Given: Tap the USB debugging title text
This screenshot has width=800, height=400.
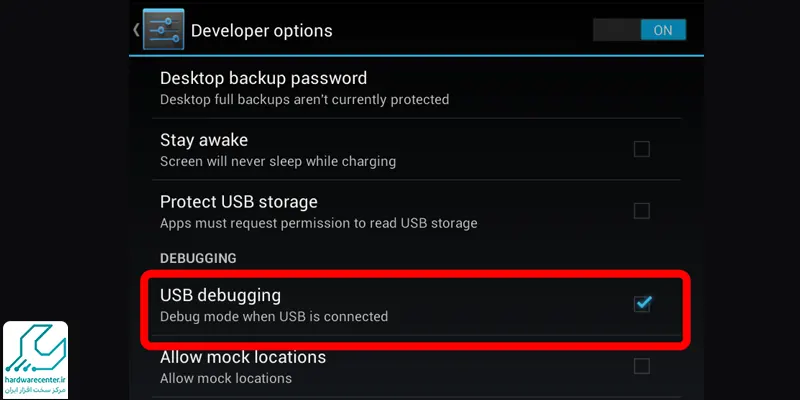Looking at the screenshot, I should (x=220, y=295).
